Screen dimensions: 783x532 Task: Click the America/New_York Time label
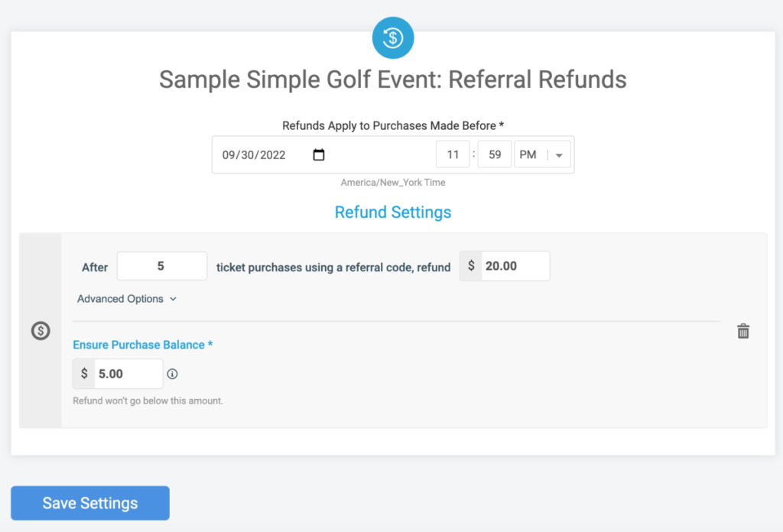tap(393, 183)
